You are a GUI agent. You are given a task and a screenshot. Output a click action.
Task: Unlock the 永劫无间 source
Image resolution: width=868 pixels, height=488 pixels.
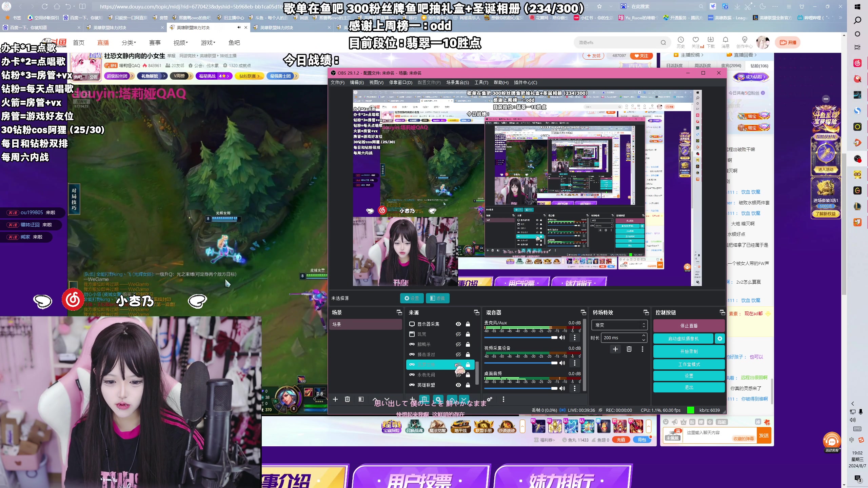click(x=468, y=375)
